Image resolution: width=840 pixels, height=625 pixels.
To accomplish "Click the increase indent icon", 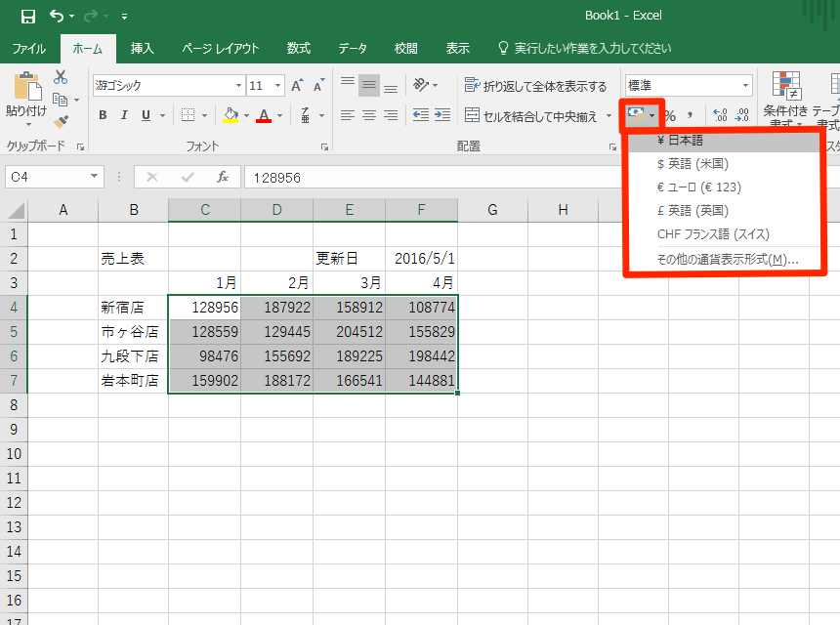I will (x=442, y=115).
